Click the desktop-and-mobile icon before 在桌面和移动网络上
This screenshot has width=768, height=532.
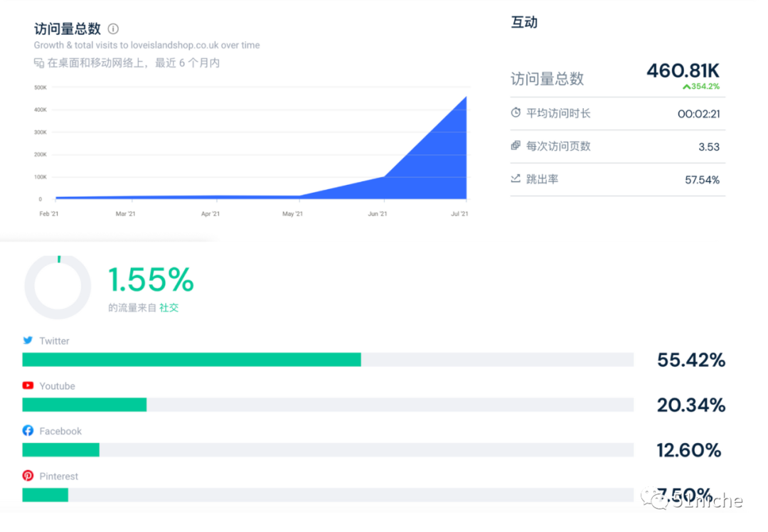coord(39,63)
